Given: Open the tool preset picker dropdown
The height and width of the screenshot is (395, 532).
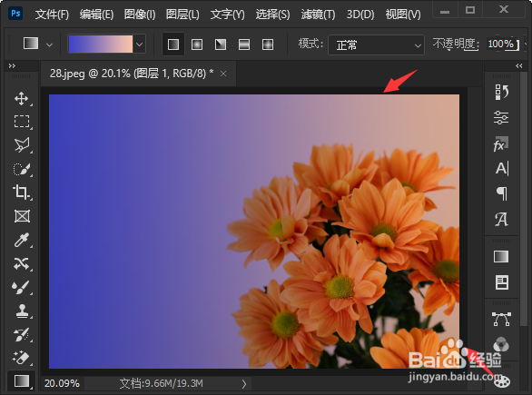Looking at the screenshot, I should pos(50,44).
